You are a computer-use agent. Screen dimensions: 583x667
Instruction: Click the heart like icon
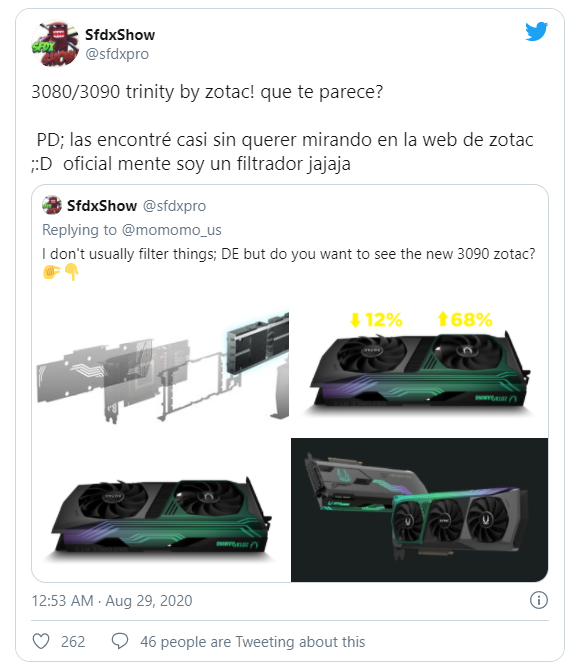click(x=41, y=641)
